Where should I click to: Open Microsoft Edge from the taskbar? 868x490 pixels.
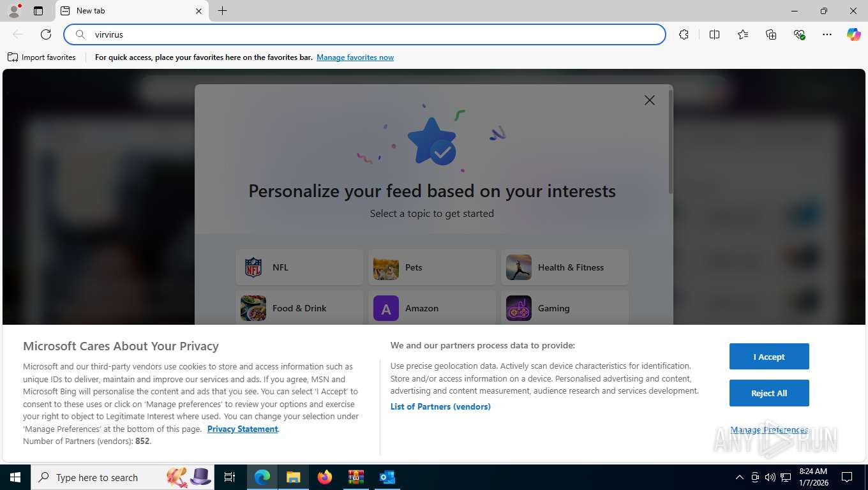[262, 477]
